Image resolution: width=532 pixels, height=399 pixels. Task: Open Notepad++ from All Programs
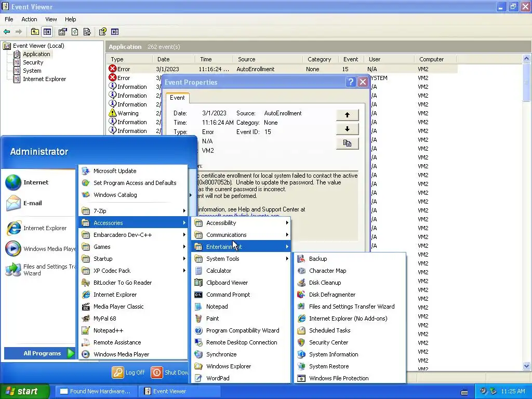point(133,330)
